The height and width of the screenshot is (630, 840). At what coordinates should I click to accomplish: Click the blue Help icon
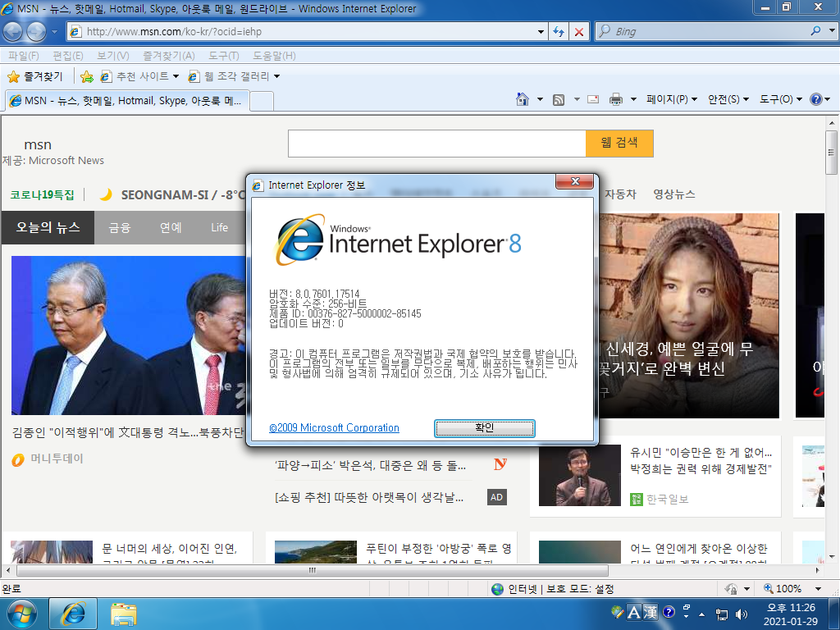click(x=816, y=99)
